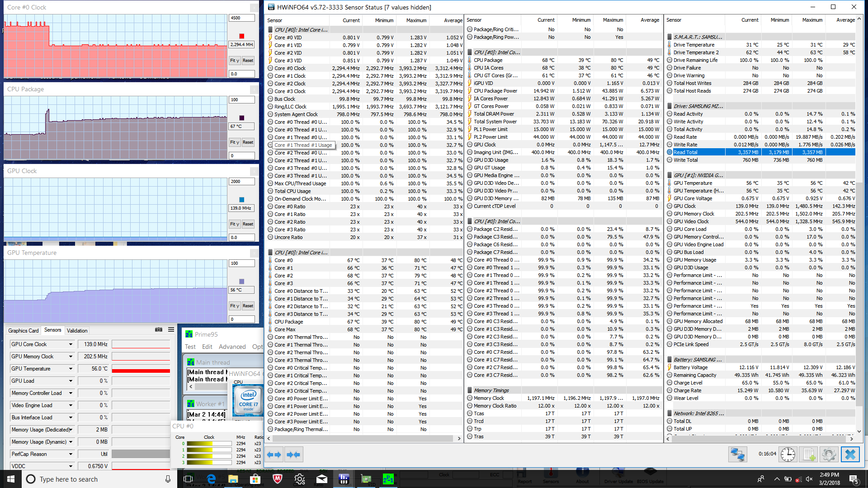Screen dimensions: 868x488
Task: Open Prime95 Edit menu
Action: pyautogui.click(x=207, y=347)
